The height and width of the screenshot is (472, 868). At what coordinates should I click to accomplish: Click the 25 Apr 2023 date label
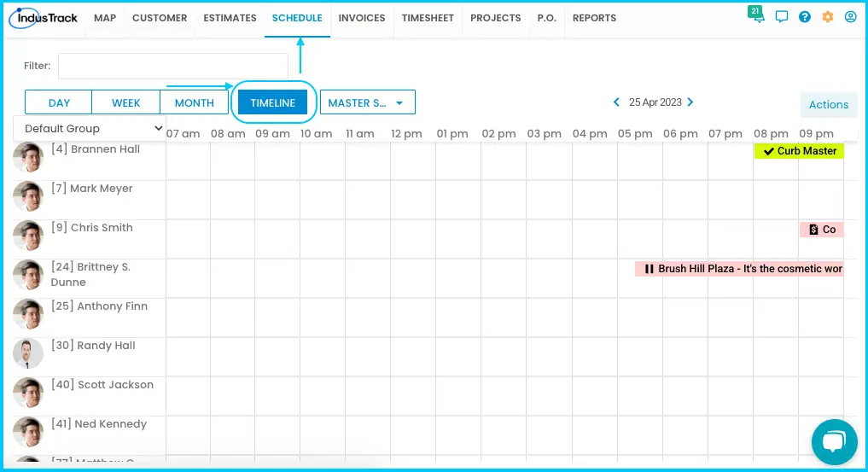[x=655, y=102]
